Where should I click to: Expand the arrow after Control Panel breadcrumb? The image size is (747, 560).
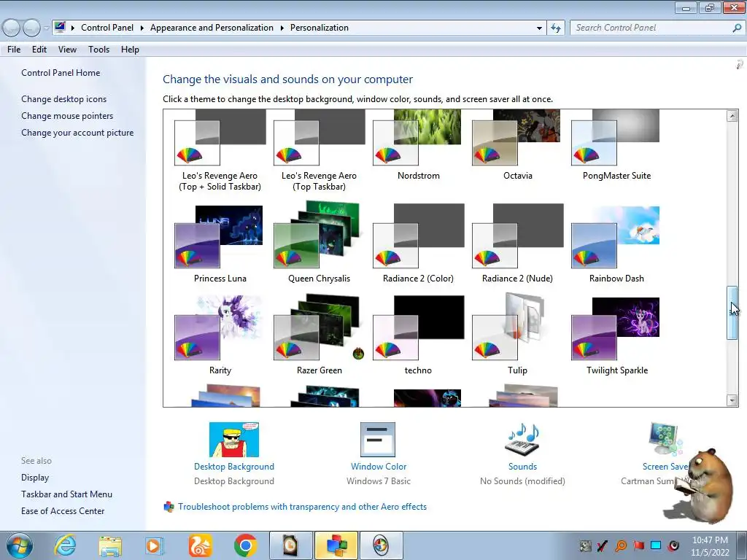pyautogui.click(x=142, y=28)
